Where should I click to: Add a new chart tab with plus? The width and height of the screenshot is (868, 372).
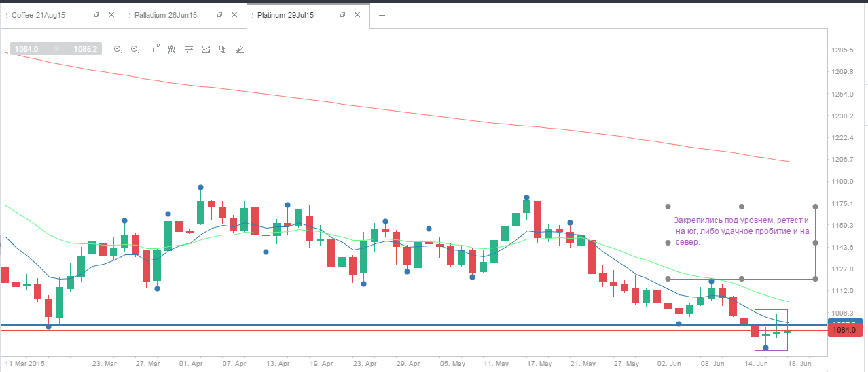tap(382, 15)
